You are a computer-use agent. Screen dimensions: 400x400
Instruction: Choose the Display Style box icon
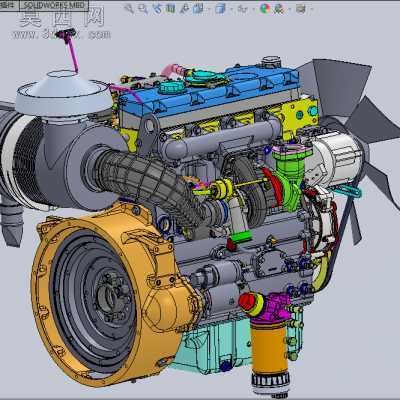[x=220, y=8]
